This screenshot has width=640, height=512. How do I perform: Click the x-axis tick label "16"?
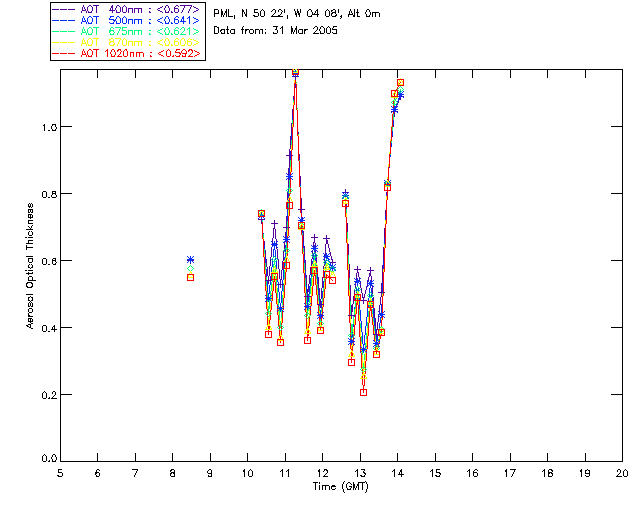pyautogui.click(x=473, y=473)
